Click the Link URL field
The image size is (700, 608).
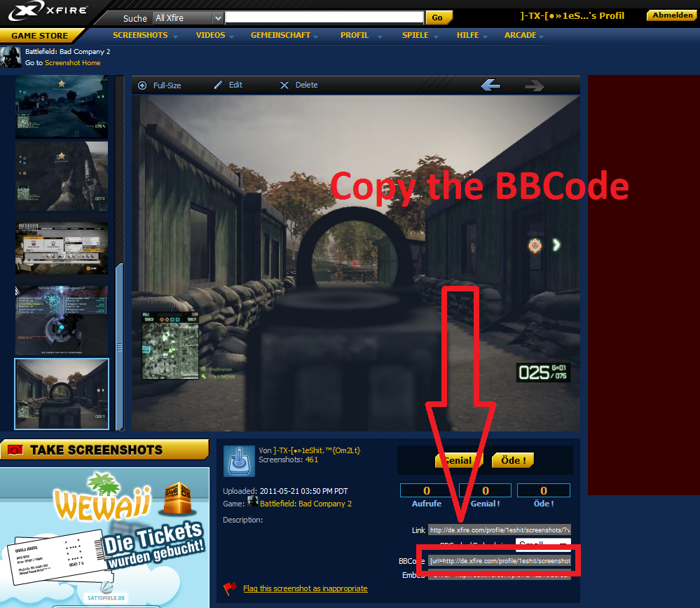point(499,530)
